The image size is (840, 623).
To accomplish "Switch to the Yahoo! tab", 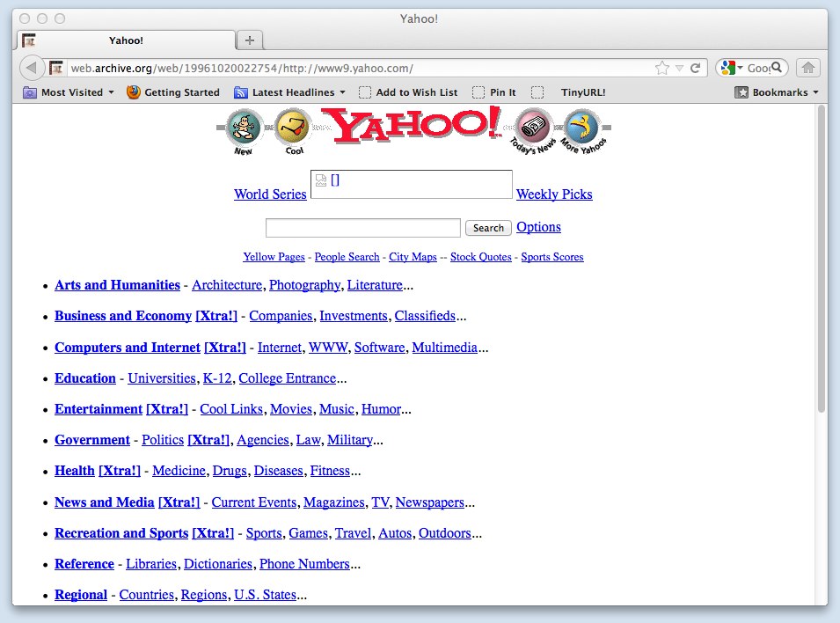I will (126, 40).
